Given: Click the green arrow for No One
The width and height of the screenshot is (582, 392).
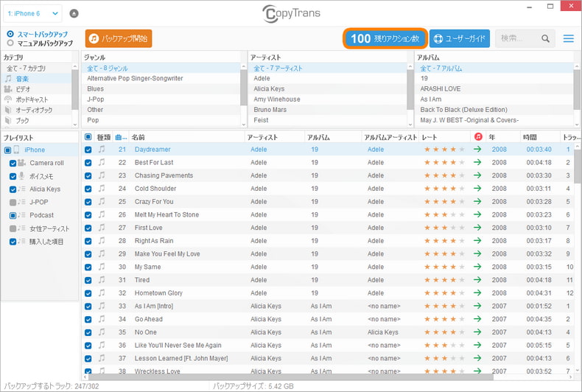Looking at the screenshot, I should point(477,332).
